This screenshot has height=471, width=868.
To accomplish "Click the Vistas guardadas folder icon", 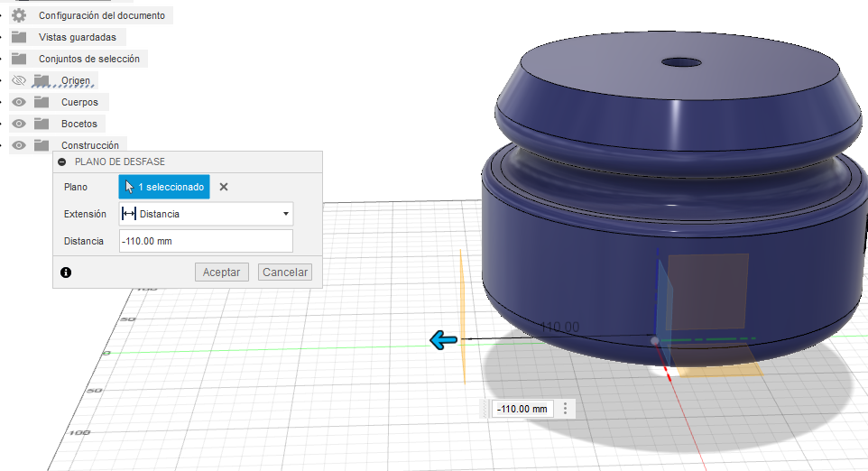I will (x=19, y=37).
